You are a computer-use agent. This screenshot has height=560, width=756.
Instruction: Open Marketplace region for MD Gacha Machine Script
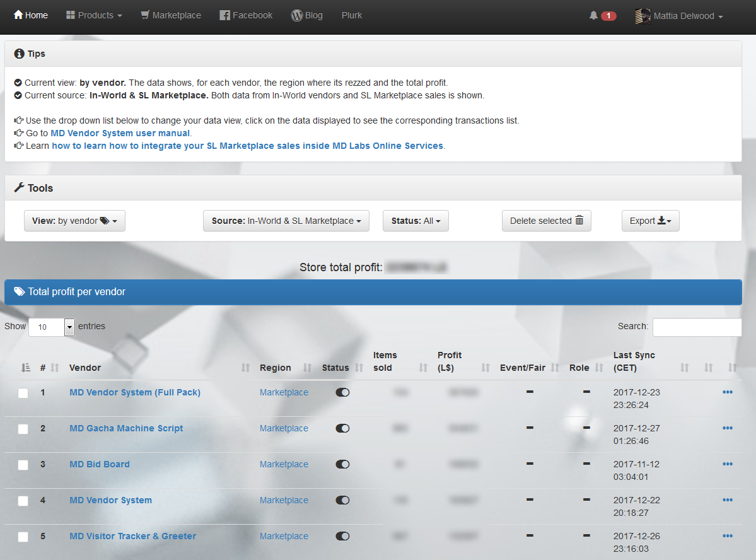coord(284,428)
